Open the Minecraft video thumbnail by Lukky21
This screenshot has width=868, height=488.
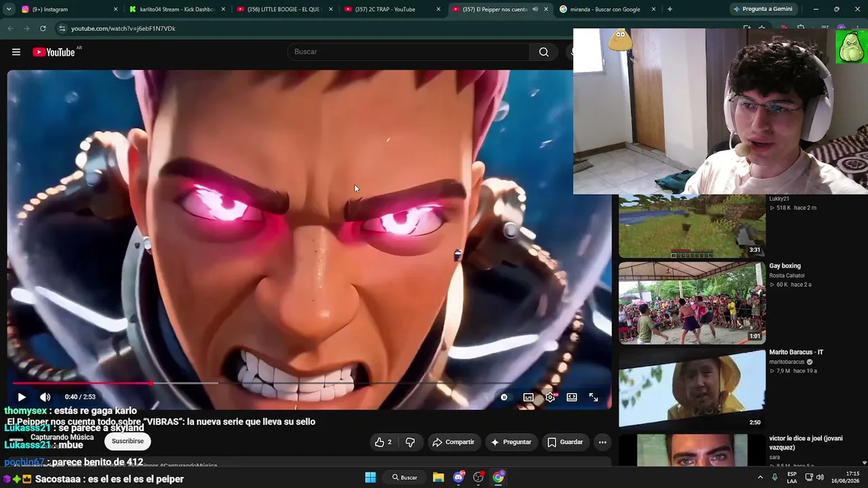point(692,226)
